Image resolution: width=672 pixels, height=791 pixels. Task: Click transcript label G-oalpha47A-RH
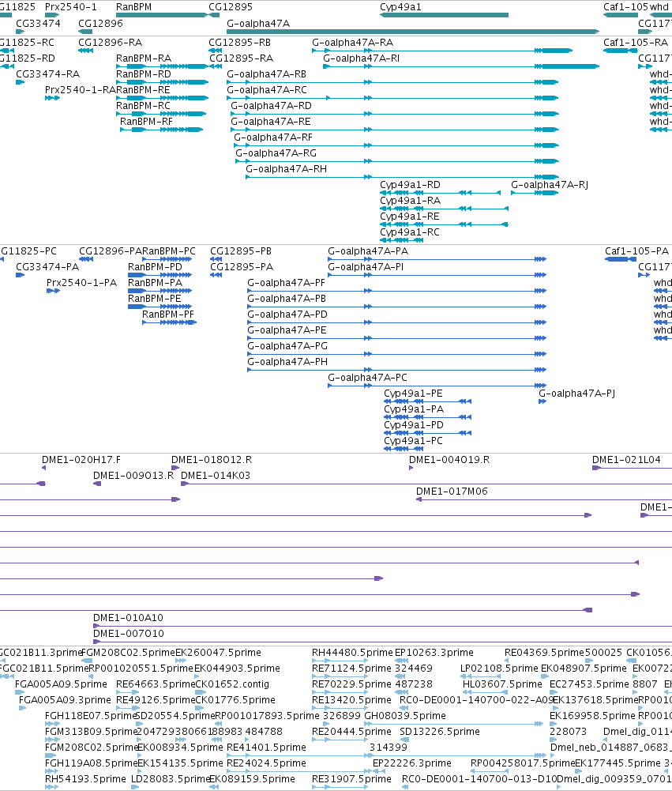pos(287,169)
